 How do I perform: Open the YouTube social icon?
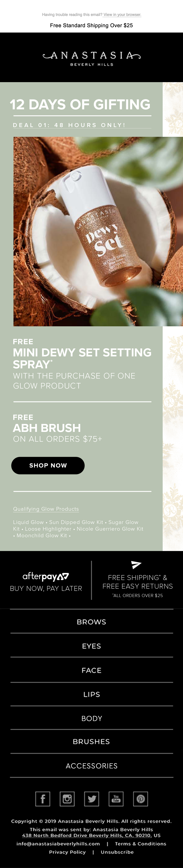point(116,799)
